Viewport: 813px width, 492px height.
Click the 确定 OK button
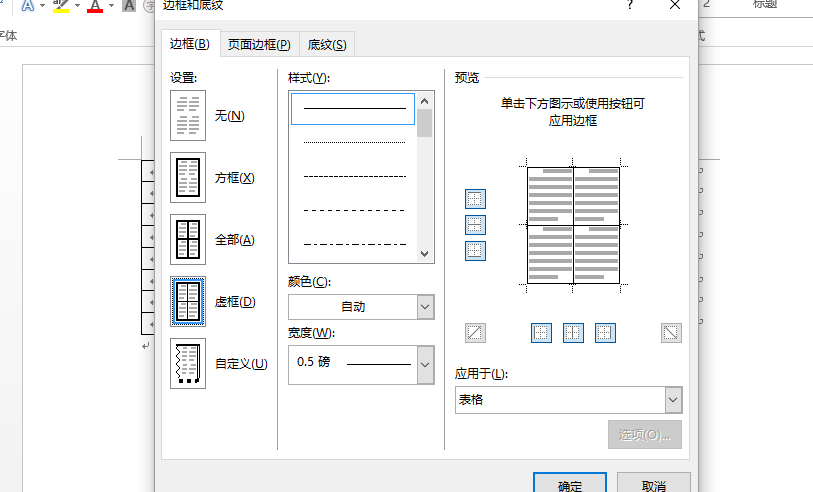click(x=570, y=483)
